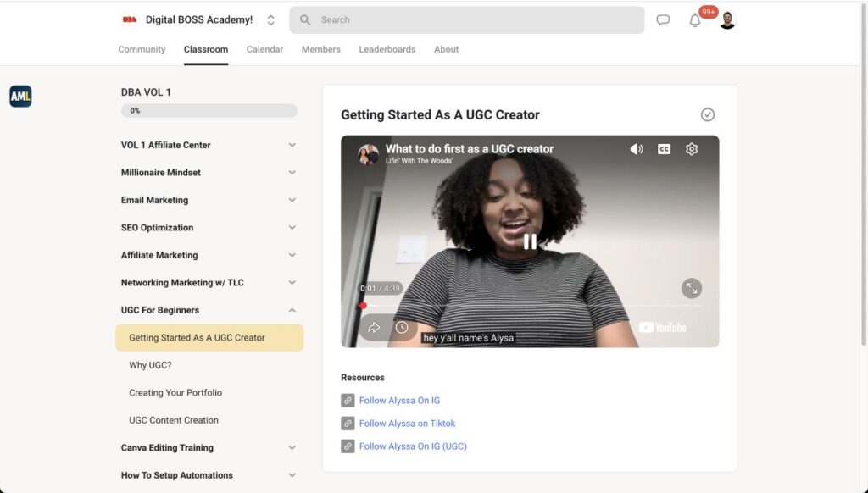Mark the lesson as complete
Image resolution: width=868 pixels, height=493 pixels.
tap(708, 114)
